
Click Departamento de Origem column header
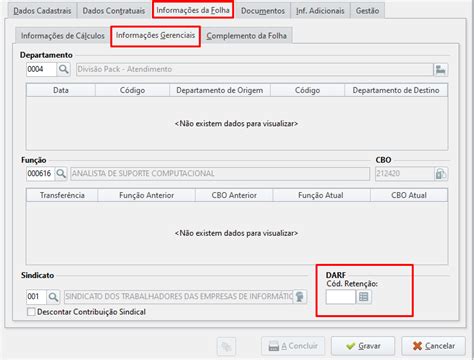point(220,90)
